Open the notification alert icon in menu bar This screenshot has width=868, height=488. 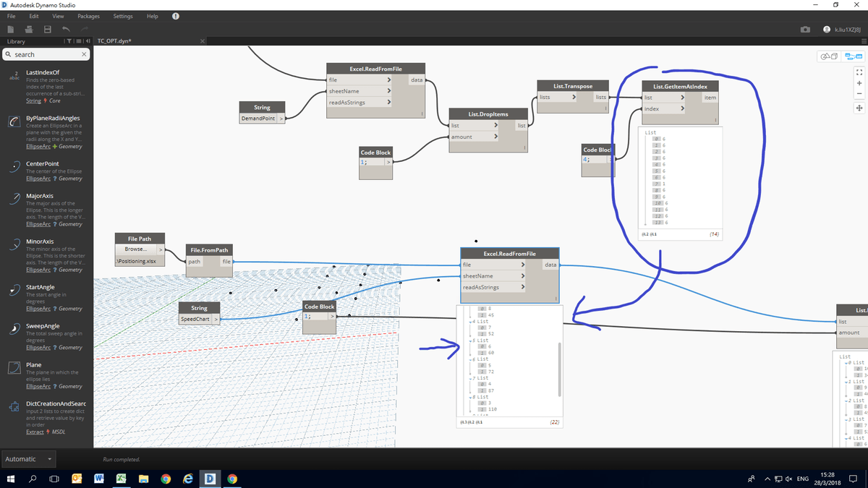[x=176, y=16]
